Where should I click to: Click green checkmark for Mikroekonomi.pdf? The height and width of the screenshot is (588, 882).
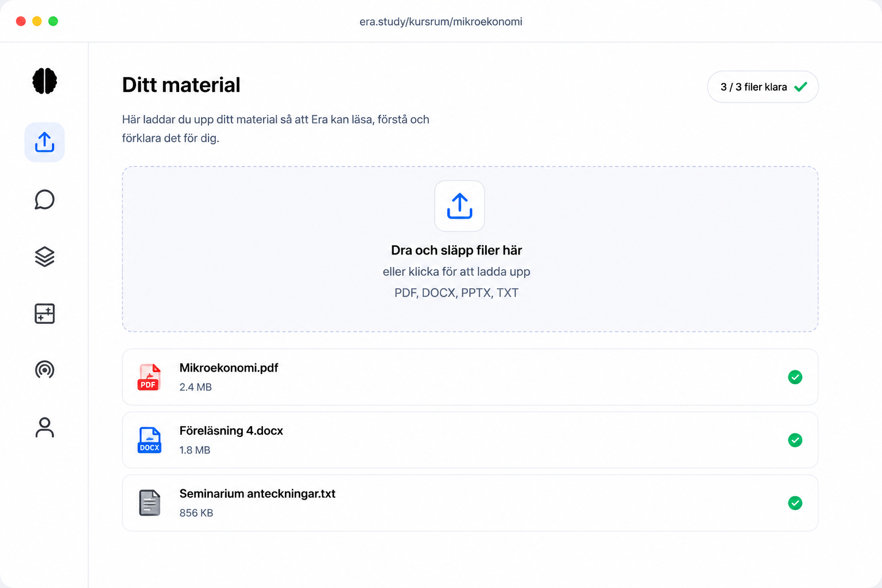tap(795, 377)
